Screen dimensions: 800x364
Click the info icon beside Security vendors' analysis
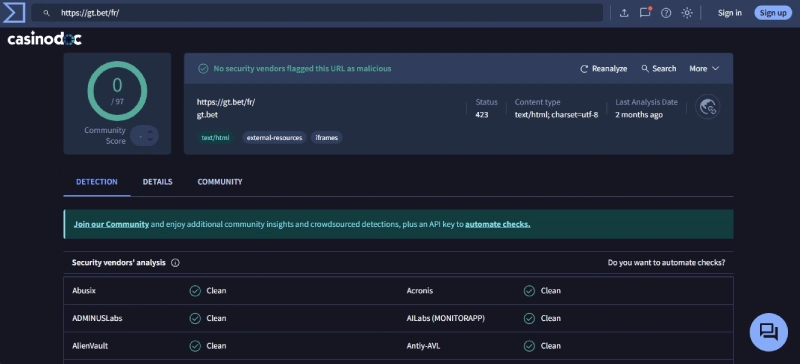pos(176,263)
